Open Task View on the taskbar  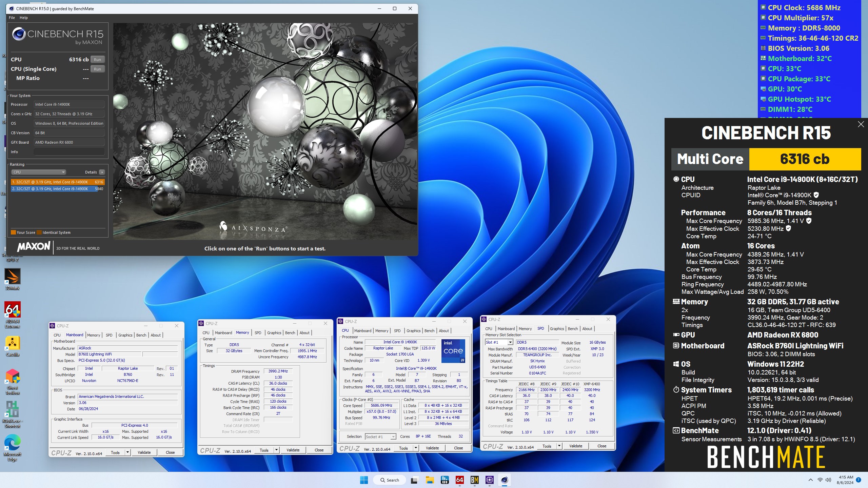(x=414, y=480)
